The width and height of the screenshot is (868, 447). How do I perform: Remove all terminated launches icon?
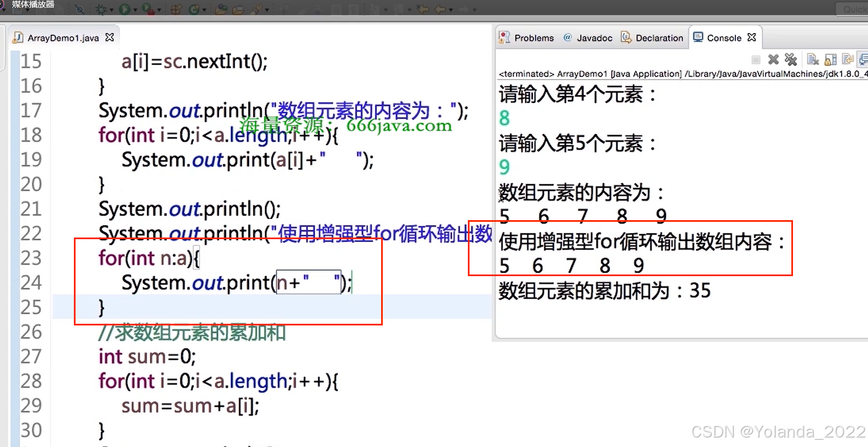(x=791, y=59)
